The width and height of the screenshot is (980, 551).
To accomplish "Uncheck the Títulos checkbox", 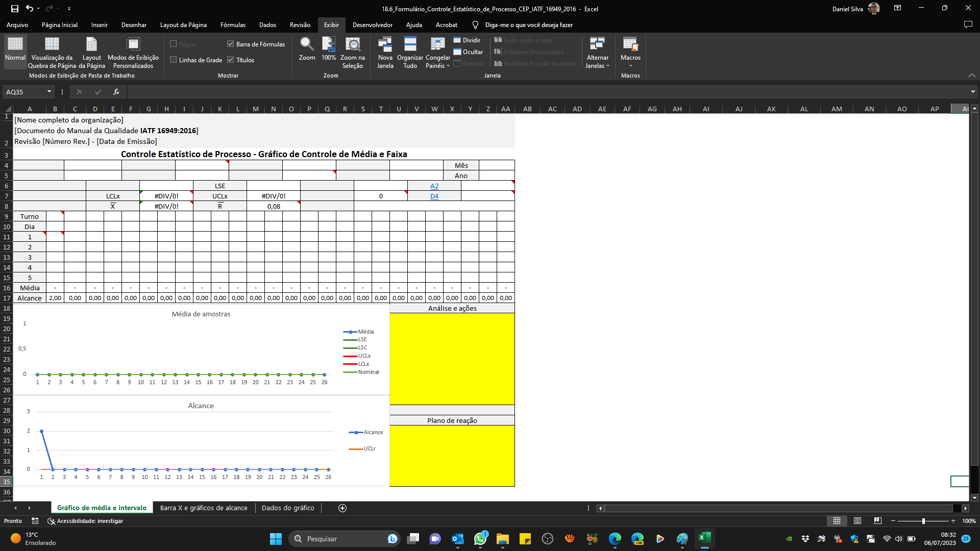I will pyautogui.click(x=231, y=60).
